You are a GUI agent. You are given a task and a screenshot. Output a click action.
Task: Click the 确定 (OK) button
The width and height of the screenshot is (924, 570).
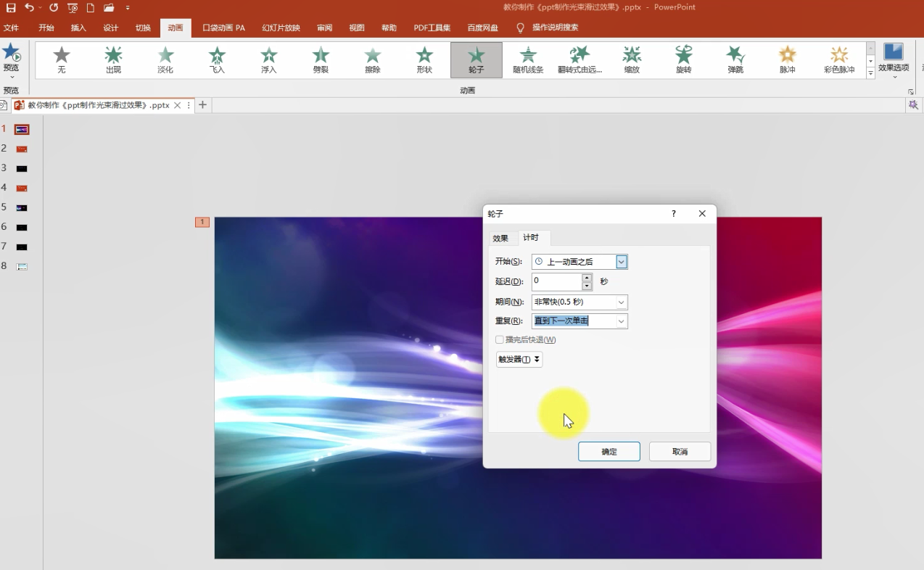(609, 452)
